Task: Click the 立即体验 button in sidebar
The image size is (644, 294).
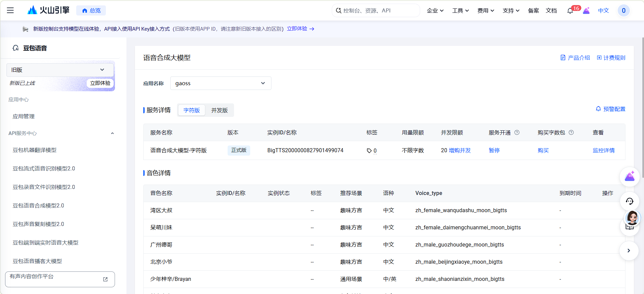Action: [x=100, y=83]
